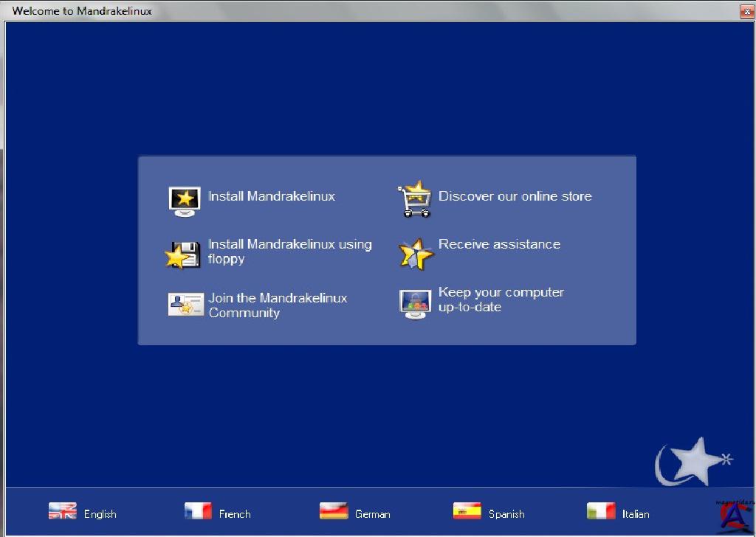Choose the French flag icon
The image size is (756, 537).
pos(198,511)
